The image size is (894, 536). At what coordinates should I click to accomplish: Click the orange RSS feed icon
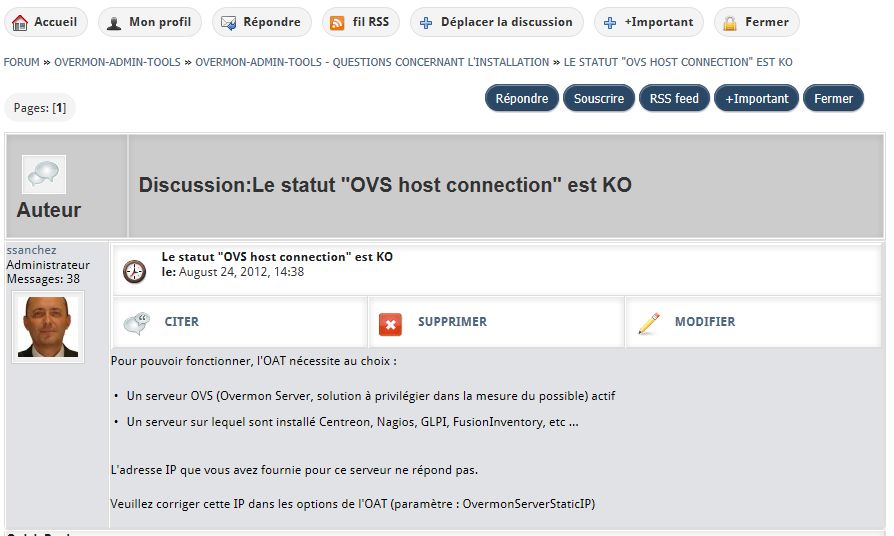click(338, 22)
